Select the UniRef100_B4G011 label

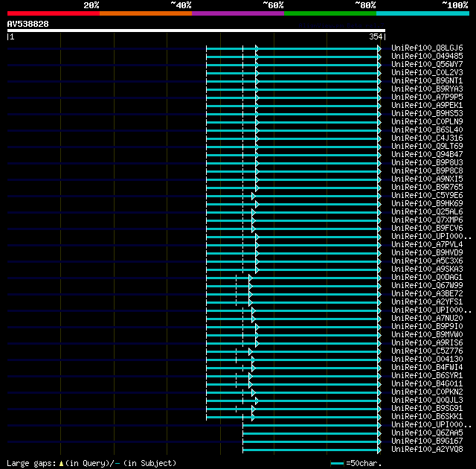coord(427,384)
